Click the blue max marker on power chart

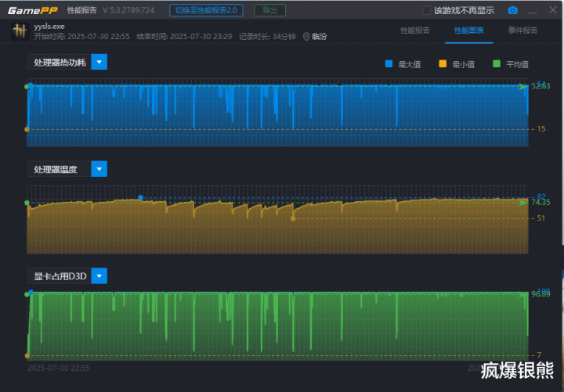click(31, 85)
